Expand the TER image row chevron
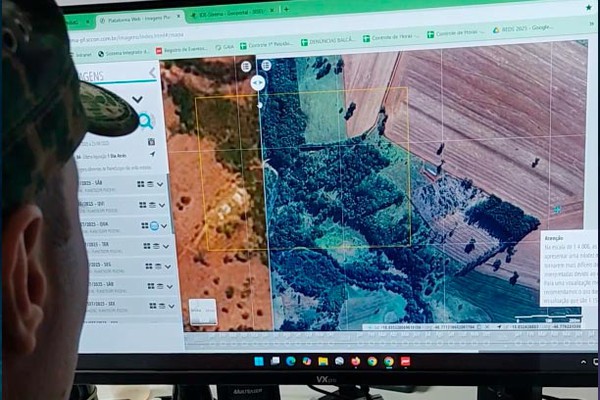 [x=166, y=247]
